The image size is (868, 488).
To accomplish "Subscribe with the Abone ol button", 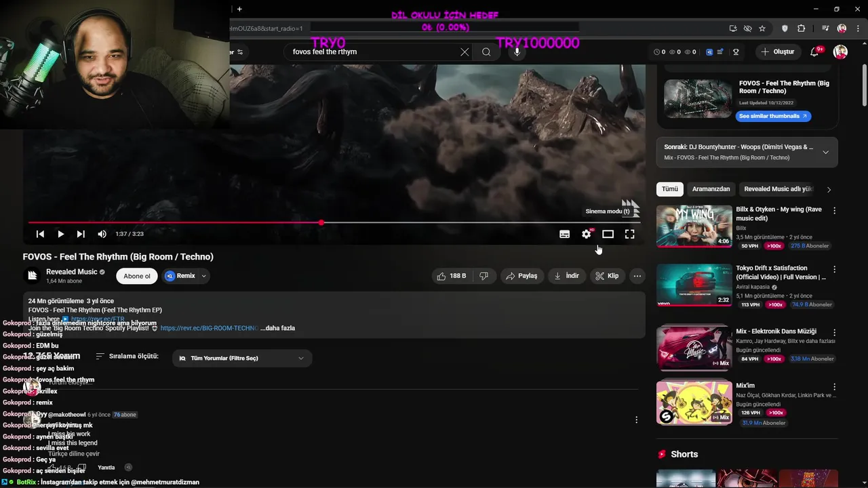I will pyautogui.click(x=137, y=276).
